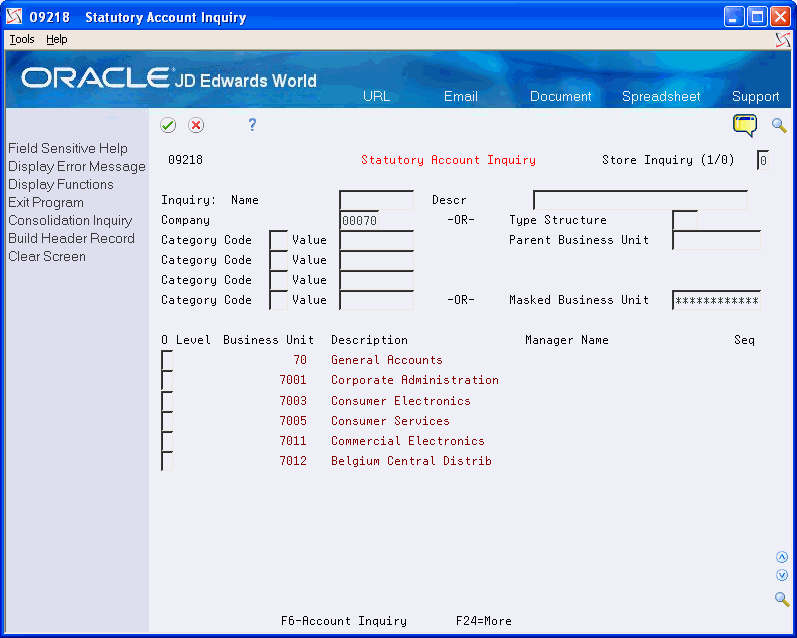Open the Tools menu
The image size is (797, 638).
coord(22,39)
